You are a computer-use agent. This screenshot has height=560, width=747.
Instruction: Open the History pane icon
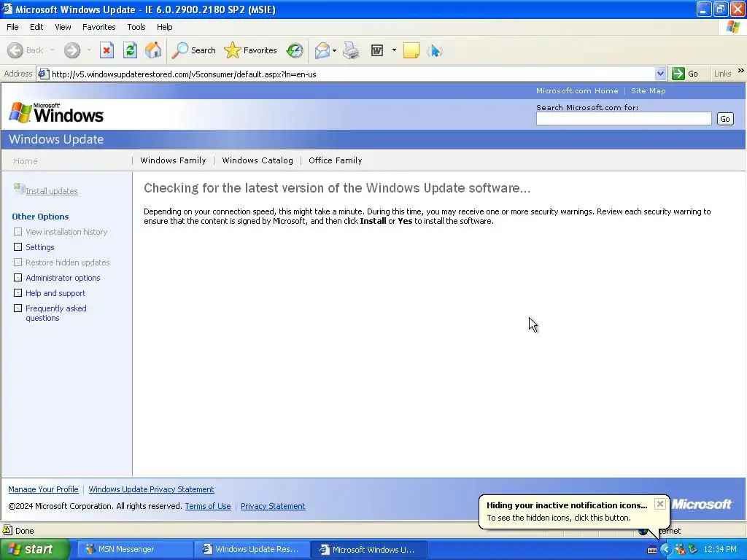295,50
